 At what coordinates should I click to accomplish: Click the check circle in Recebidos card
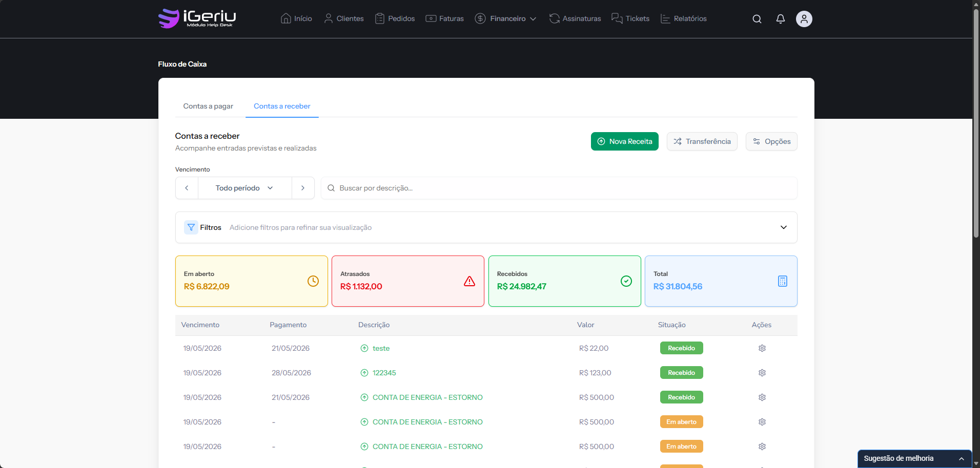626,281
